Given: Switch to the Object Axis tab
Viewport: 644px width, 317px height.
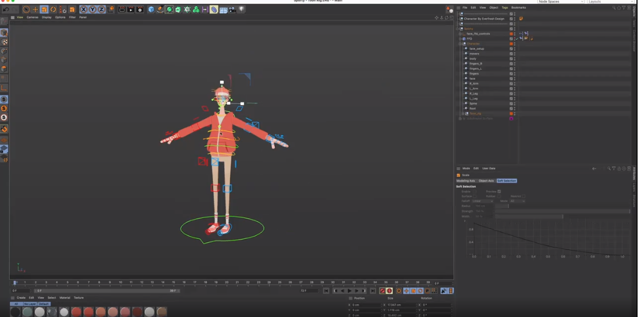Looking at the screenshot, I should 486,181.
